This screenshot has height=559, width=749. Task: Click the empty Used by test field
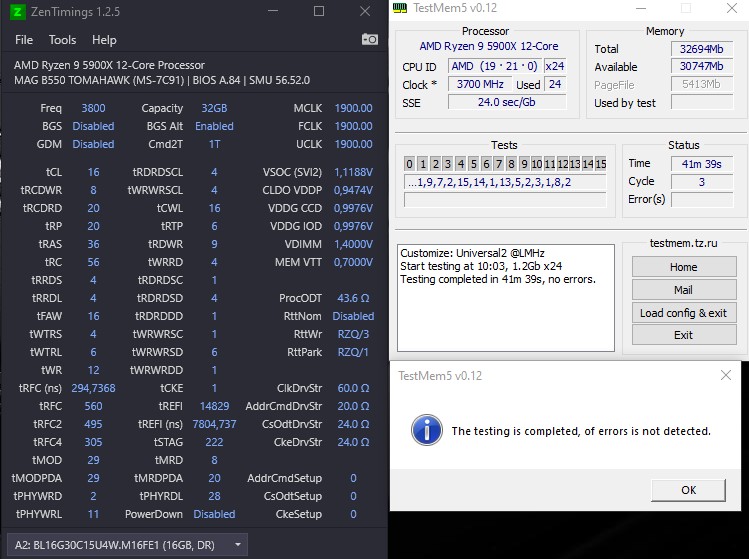pos(702,102)
